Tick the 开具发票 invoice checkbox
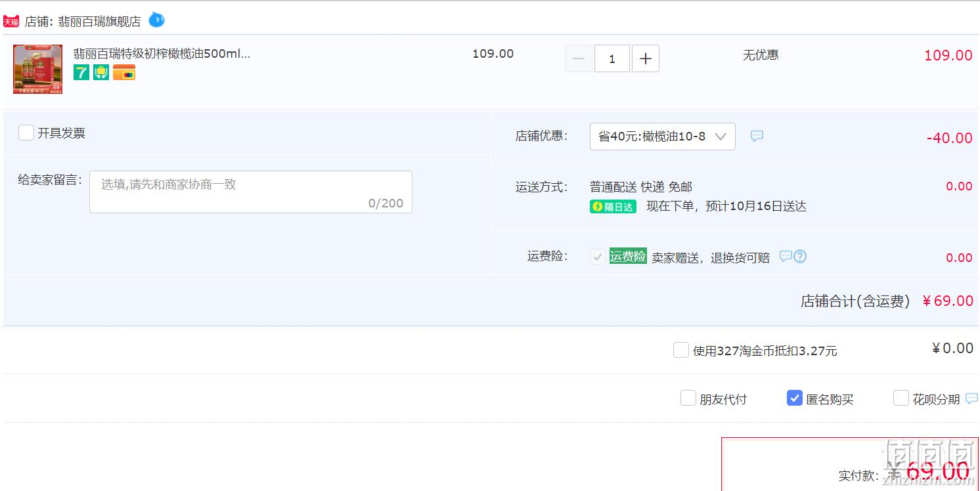Image resolution: width=980 pixels, height=491 pixels. pos(26,133)
